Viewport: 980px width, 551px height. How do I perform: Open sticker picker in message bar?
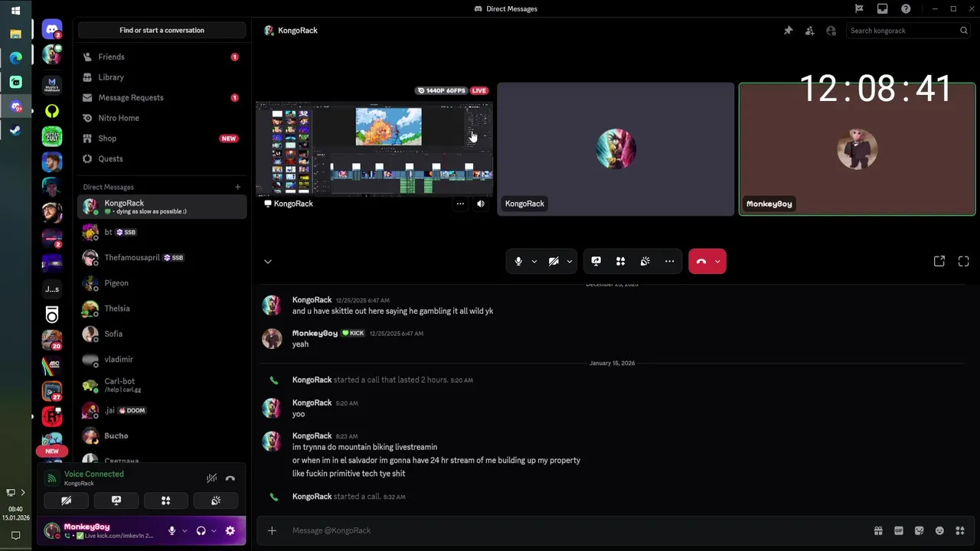pyautogui.click(x=920, y=530)
